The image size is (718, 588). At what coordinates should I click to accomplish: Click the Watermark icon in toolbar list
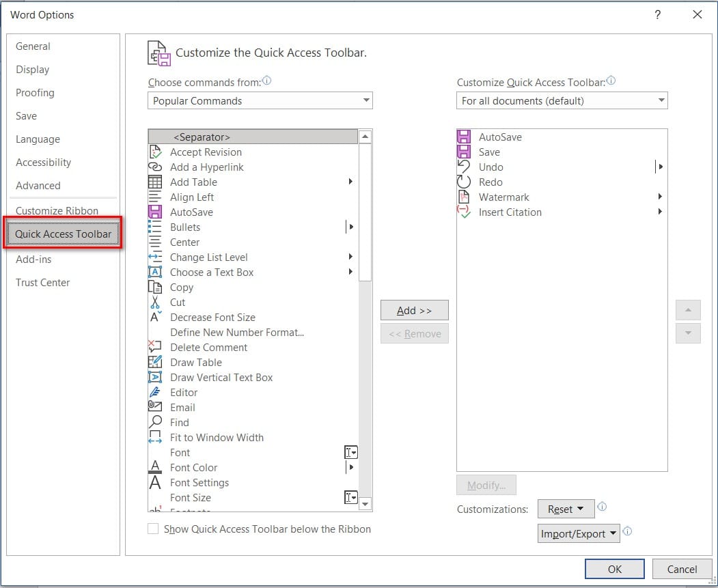point(464,197)
